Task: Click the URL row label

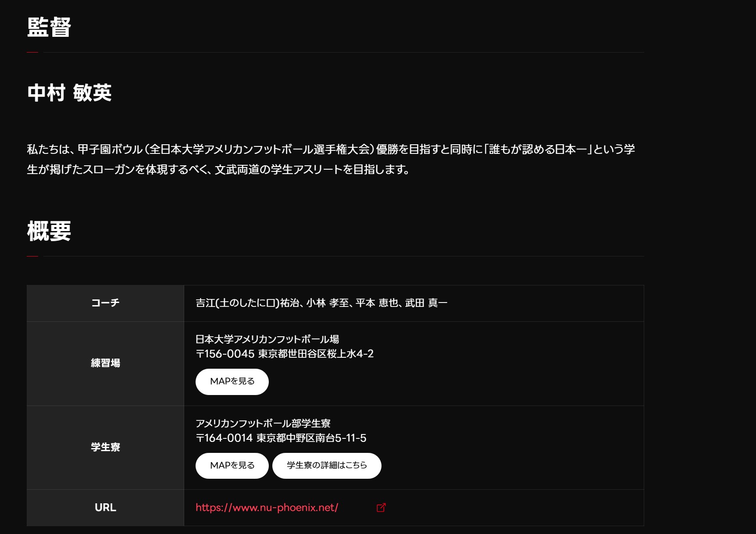Action: point(105,507)
